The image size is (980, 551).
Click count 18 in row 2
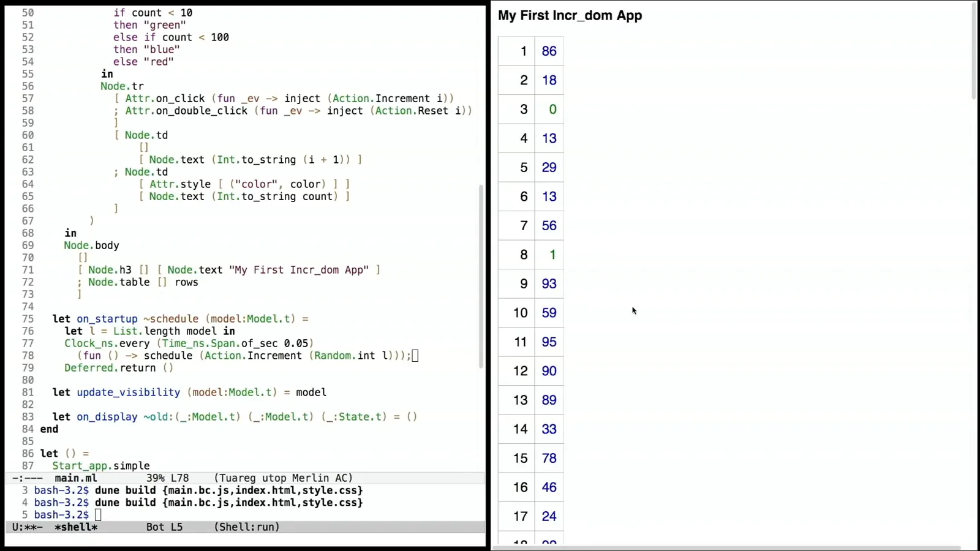click(549, 80)
